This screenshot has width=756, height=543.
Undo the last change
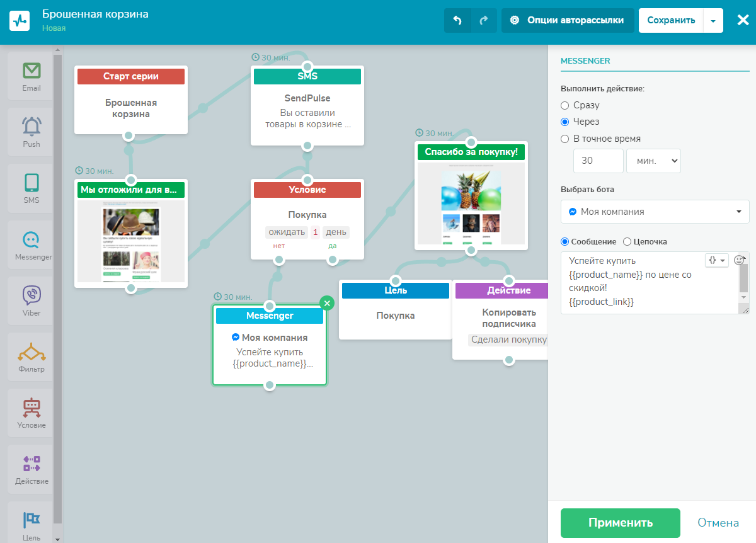(x=457, y=20)
